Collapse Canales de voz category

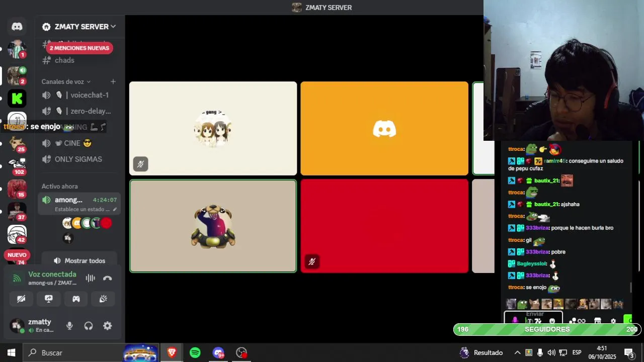66,81
